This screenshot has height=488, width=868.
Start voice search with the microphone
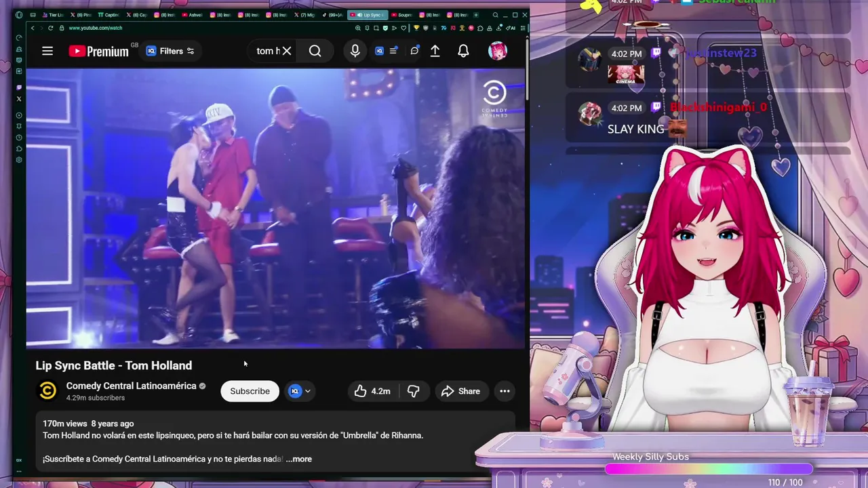[x=355, y=51]
